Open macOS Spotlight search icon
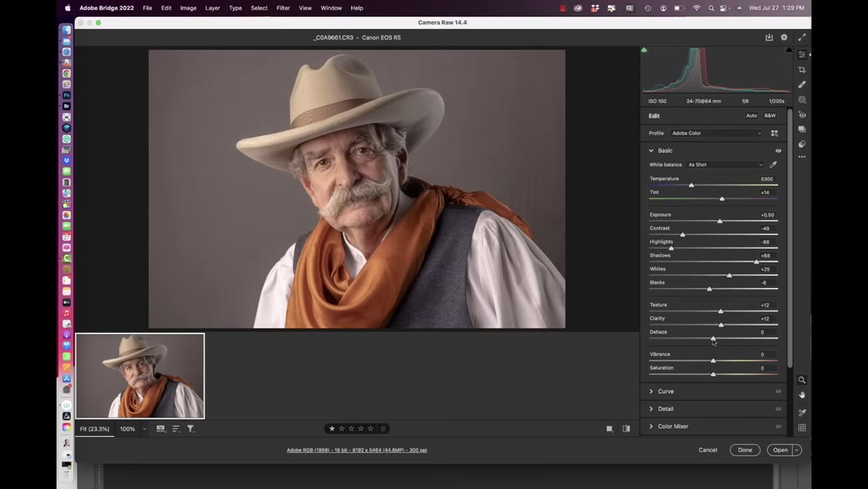The height and width of the screenshot is (489, 868). [712, 8]
